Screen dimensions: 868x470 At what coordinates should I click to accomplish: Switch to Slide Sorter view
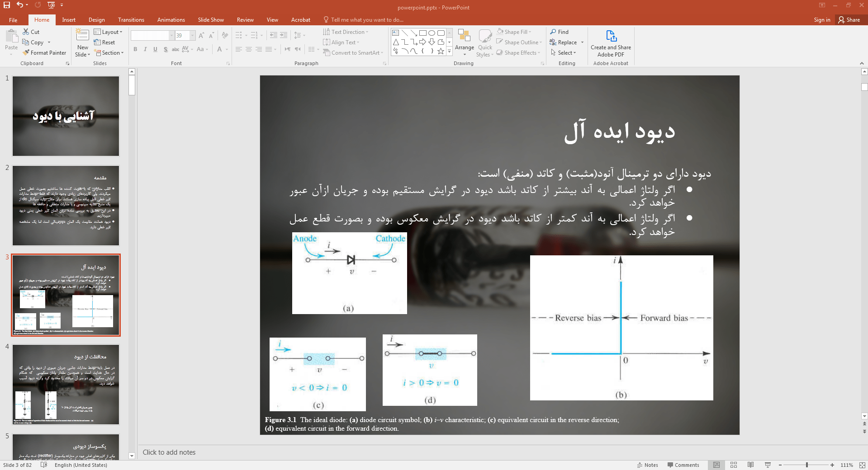(734, 465)
